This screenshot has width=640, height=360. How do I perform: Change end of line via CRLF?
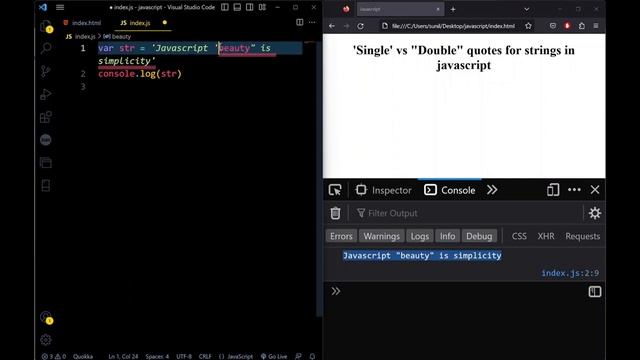pyautogui.click(x=205, y=356)
